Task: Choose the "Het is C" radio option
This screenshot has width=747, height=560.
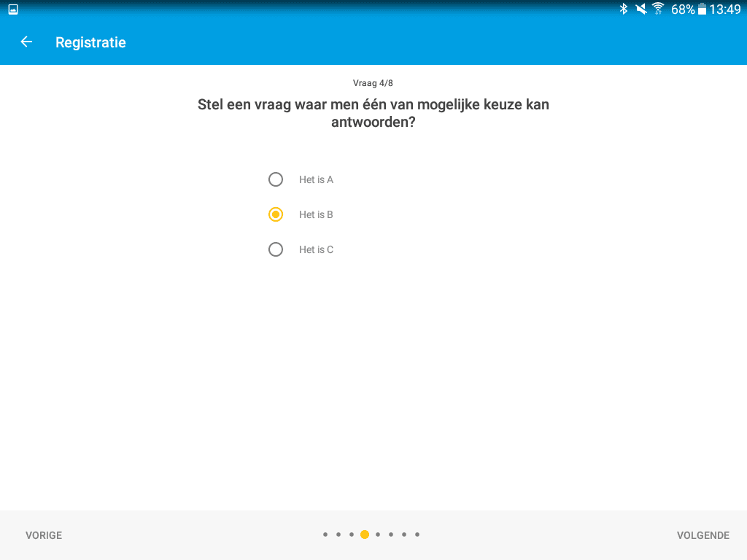Action: (276, 249)
